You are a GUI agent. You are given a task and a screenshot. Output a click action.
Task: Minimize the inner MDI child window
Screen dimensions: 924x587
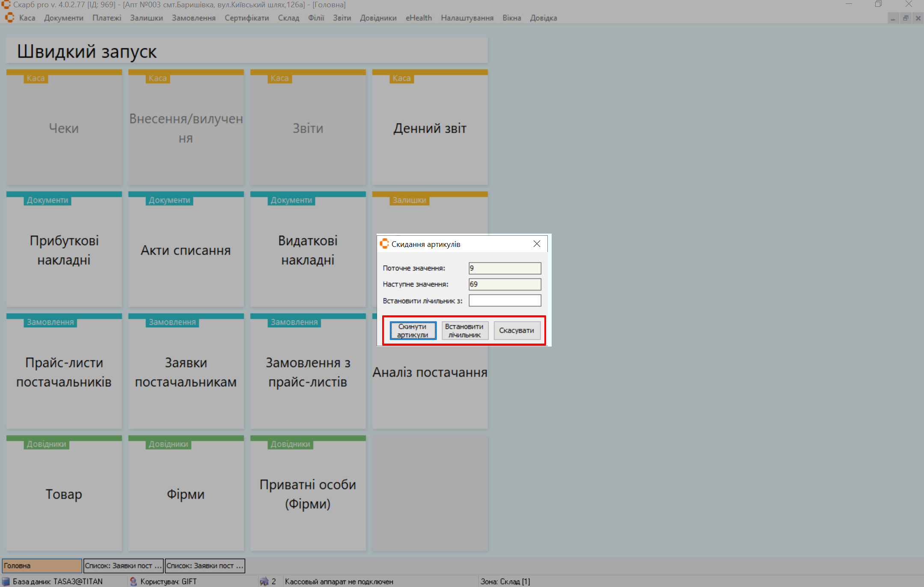[893, 18]
